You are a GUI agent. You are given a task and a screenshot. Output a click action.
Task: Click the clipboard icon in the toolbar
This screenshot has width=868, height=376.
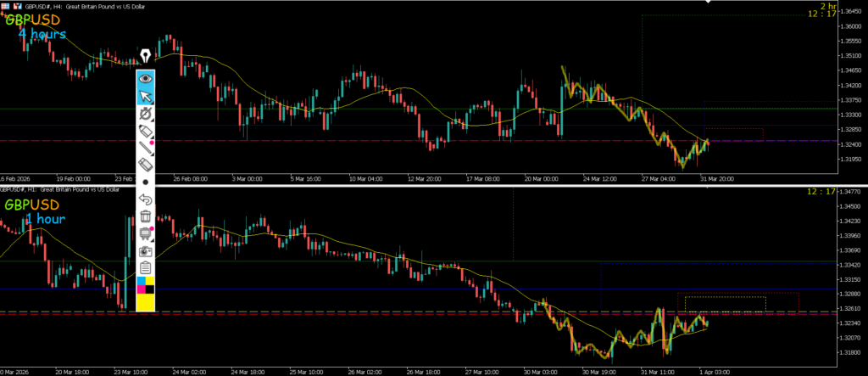pyautogui.click(x=146, y=268)
